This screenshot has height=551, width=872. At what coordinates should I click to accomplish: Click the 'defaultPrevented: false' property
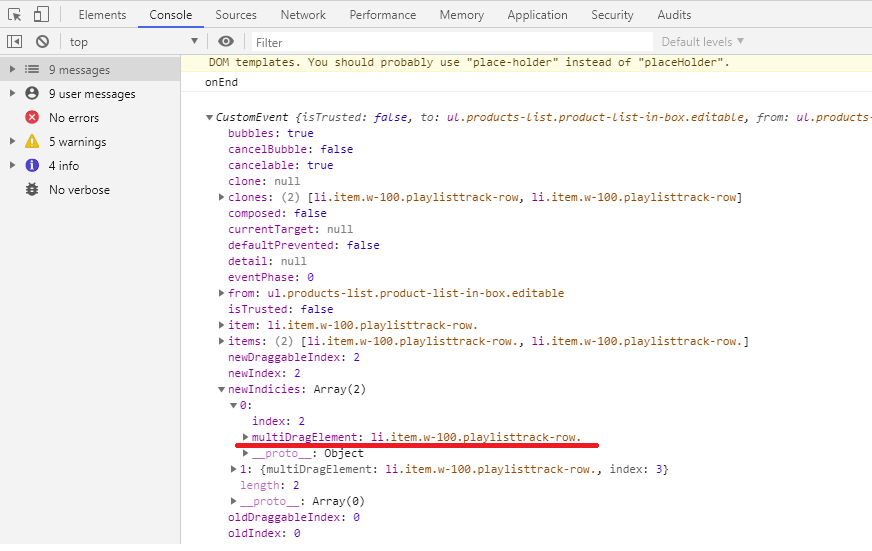(x=304, y=245)
